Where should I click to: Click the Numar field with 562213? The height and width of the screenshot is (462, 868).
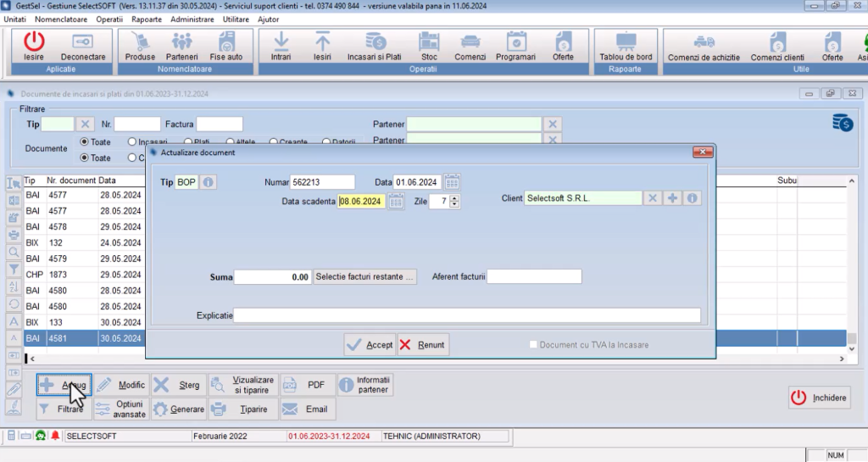(322, 182)
